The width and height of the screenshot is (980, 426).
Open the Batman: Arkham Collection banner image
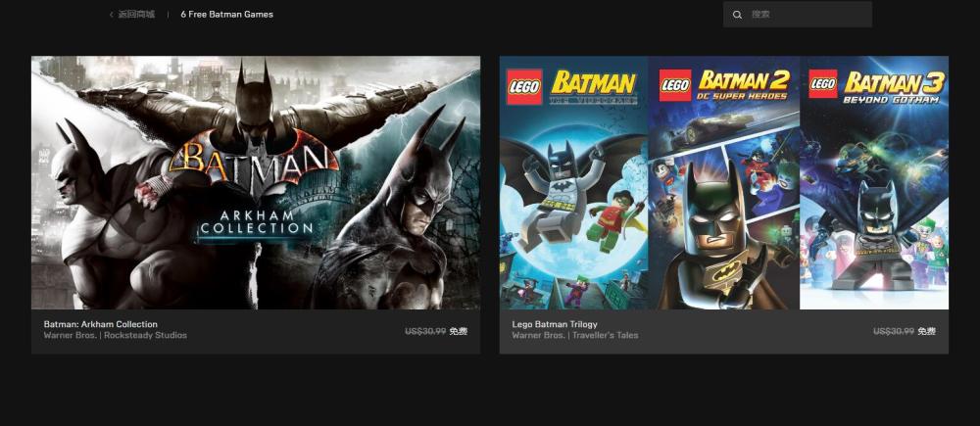tap(256, 182)
